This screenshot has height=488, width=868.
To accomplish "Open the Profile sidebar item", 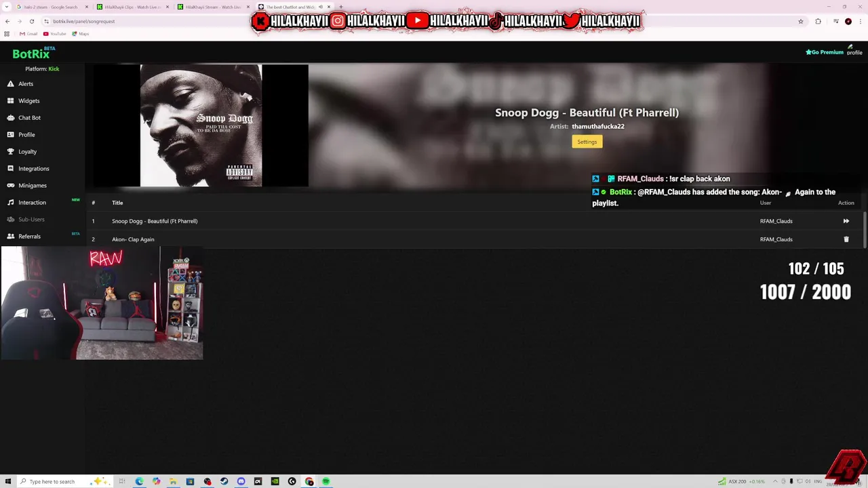I will tap(21, 135).
